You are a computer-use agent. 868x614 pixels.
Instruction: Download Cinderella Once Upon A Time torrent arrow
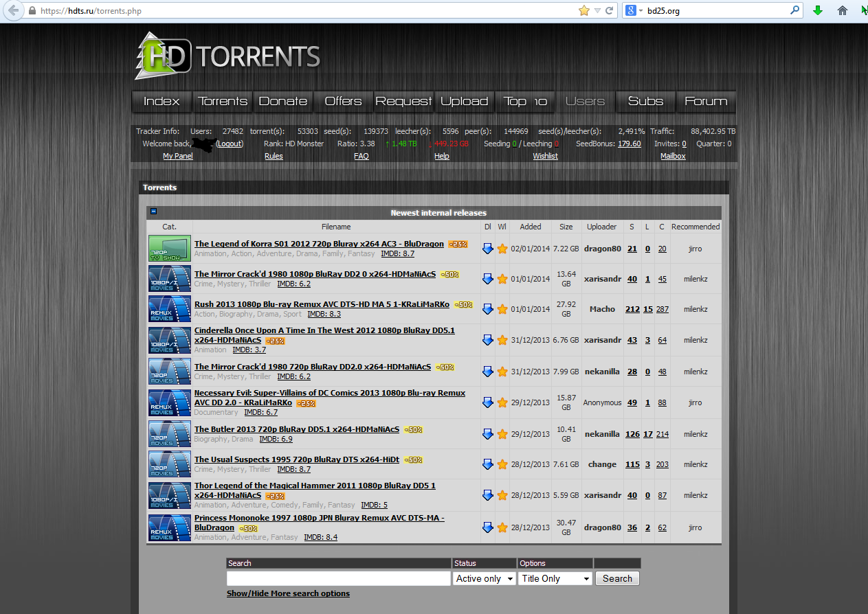click(x=488, y=340)
